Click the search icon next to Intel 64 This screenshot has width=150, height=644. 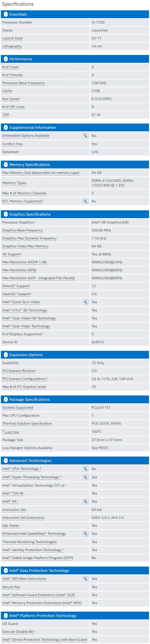[x=85, y=501]
